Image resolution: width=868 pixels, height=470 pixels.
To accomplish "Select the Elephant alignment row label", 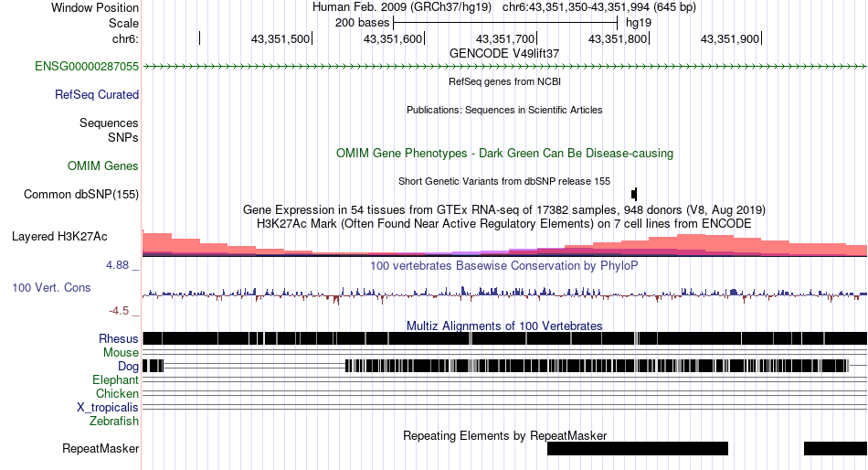I will [x=115, y=380].
